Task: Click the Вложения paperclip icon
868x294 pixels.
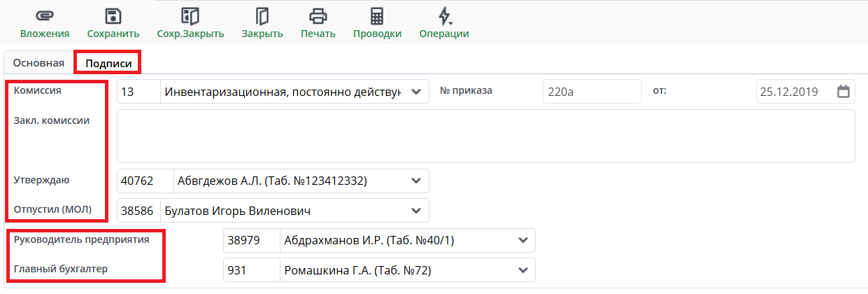Action: pos(44,16)
